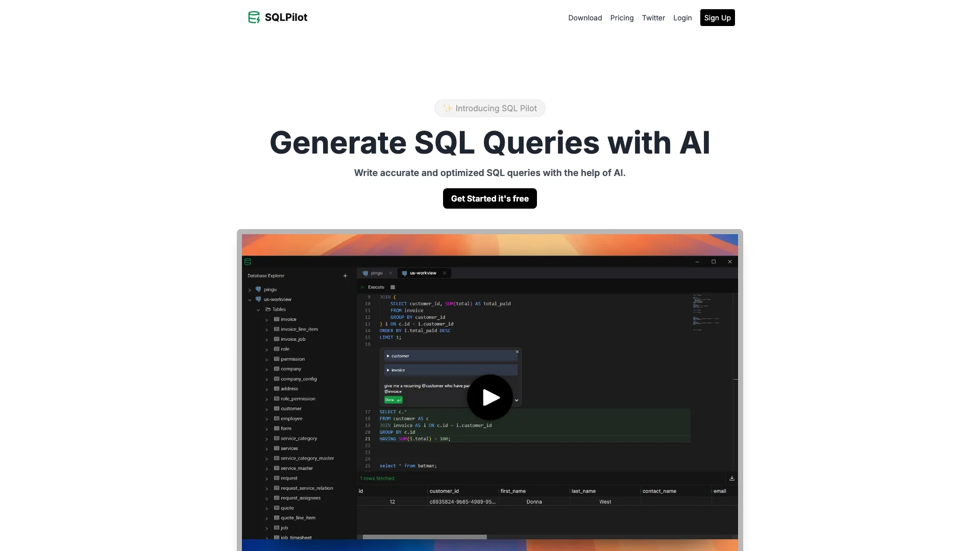
Task: Click the pingu database icon in explorer
Action: (x=258, y=289)
